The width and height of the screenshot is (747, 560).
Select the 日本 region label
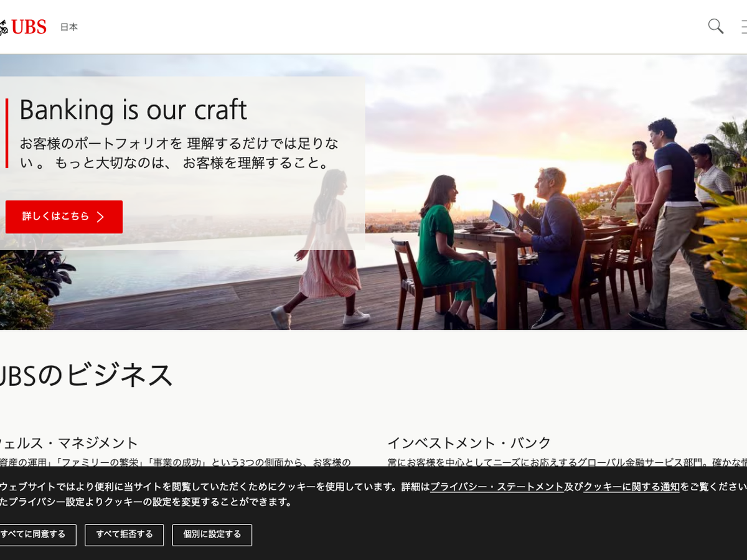coord(69,27)
